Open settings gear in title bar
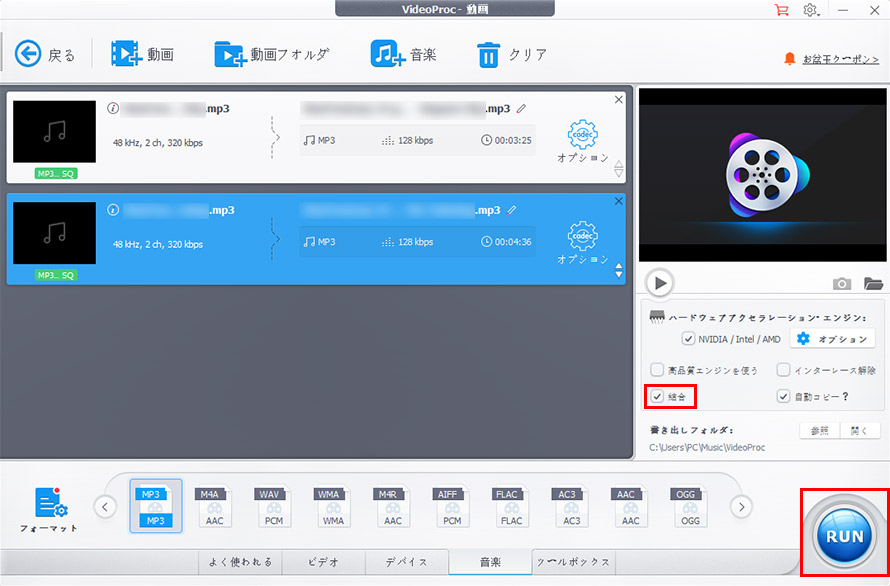The height and width of the screenshot is (586, 890). tap(811, 10)
